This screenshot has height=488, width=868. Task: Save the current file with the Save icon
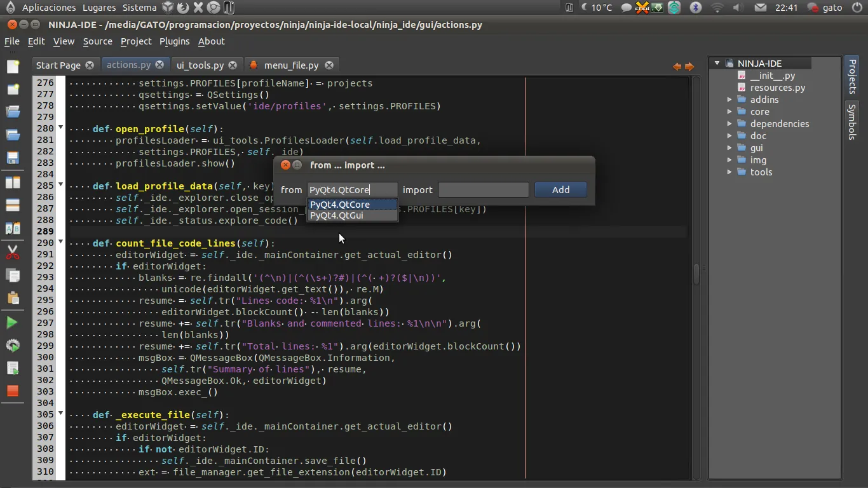click(13, 158)
